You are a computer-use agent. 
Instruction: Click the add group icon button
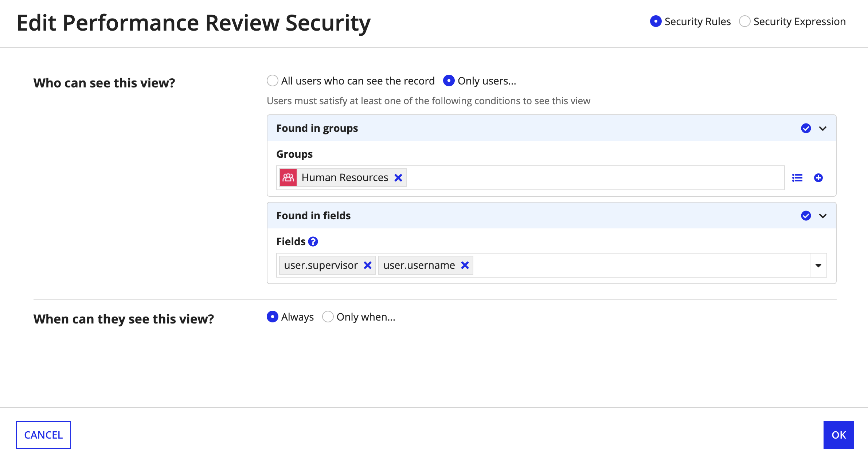click(x=818, y=178)
